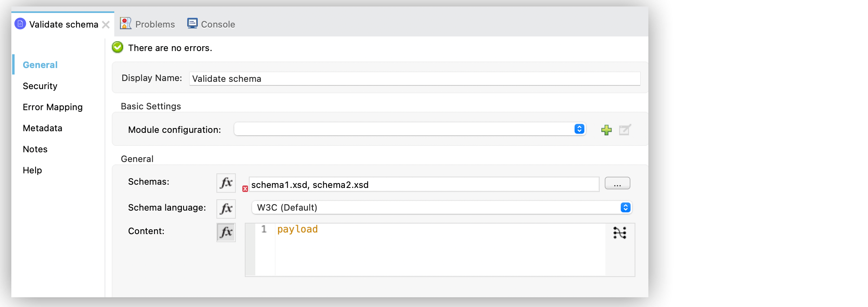Click the edit module configuration icon
This screenshot has width=868, height=307.
(625, 130)
